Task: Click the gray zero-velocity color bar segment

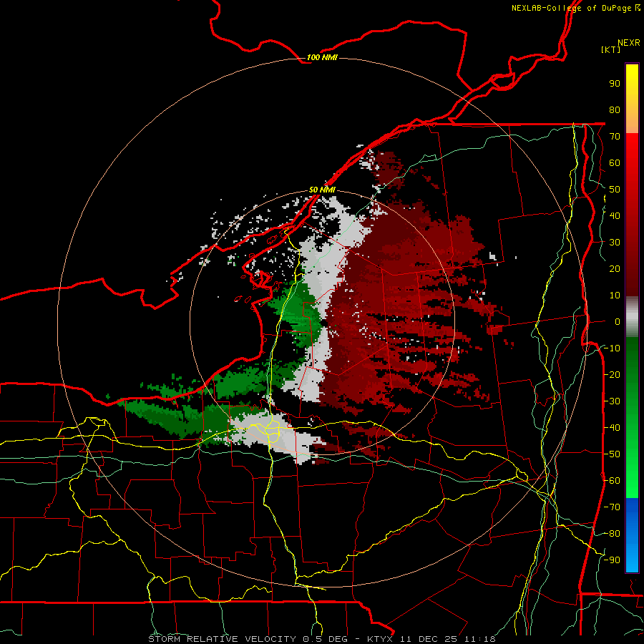Action: pos(632,317)
